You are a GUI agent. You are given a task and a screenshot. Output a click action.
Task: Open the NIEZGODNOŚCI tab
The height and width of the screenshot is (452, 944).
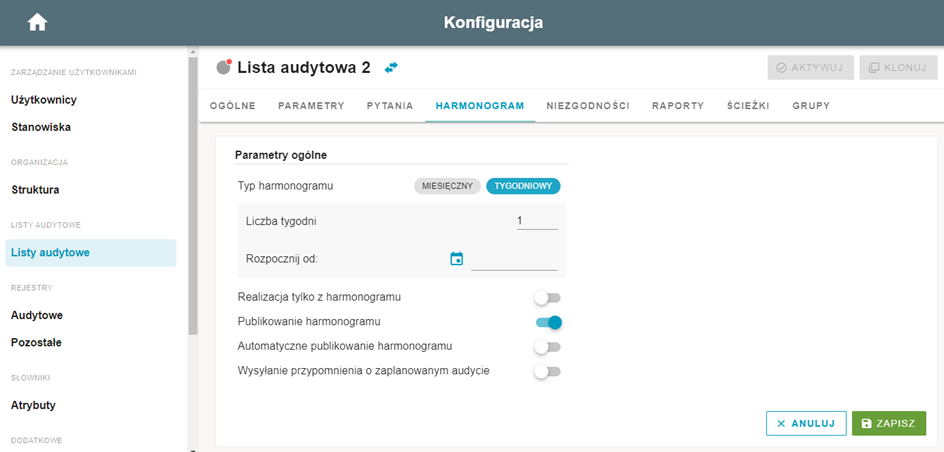(588, 106)
